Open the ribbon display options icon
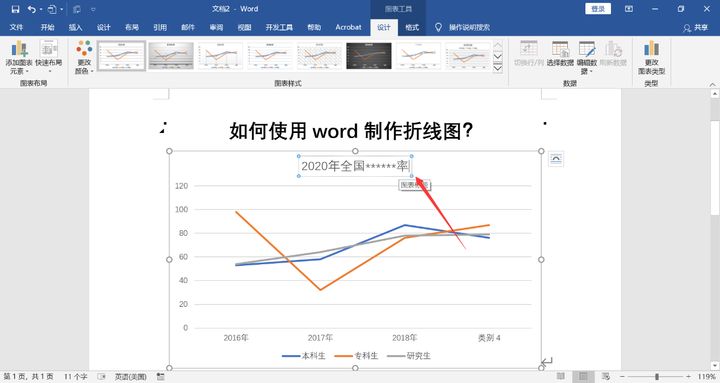The width and height of the screenshot is (720, 383). click(x=629, y=9)
